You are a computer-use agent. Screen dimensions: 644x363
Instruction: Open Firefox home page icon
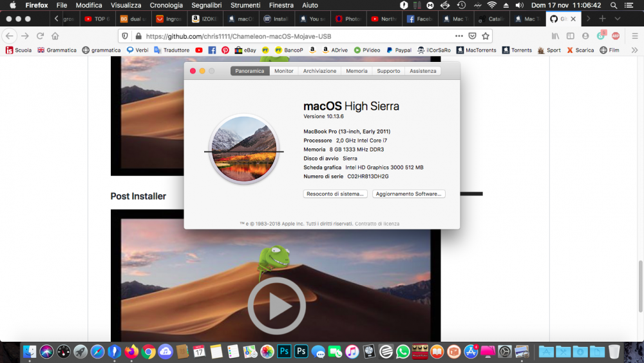[x=55, y=36]
